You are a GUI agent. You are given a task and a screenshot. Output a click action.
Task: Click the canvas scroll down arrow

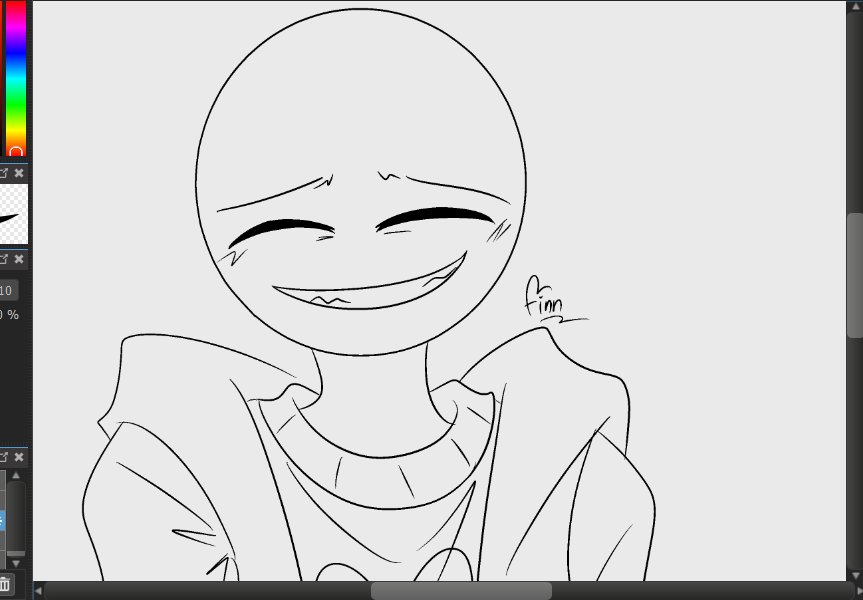855,575
